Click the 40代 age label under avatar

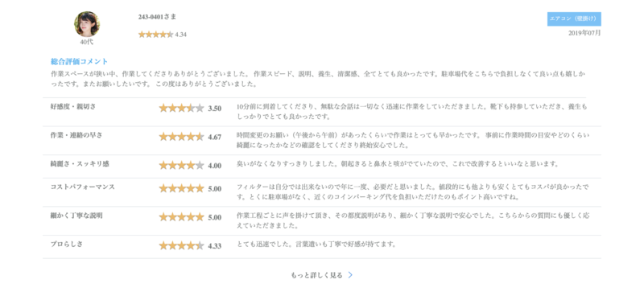tap(87, 42)
